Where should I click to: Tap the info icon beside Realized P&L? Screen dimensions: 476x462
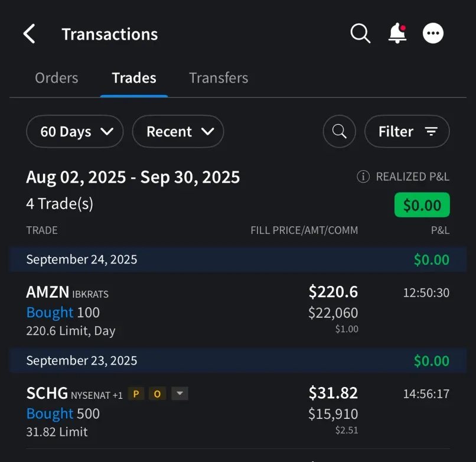[363, 177]
